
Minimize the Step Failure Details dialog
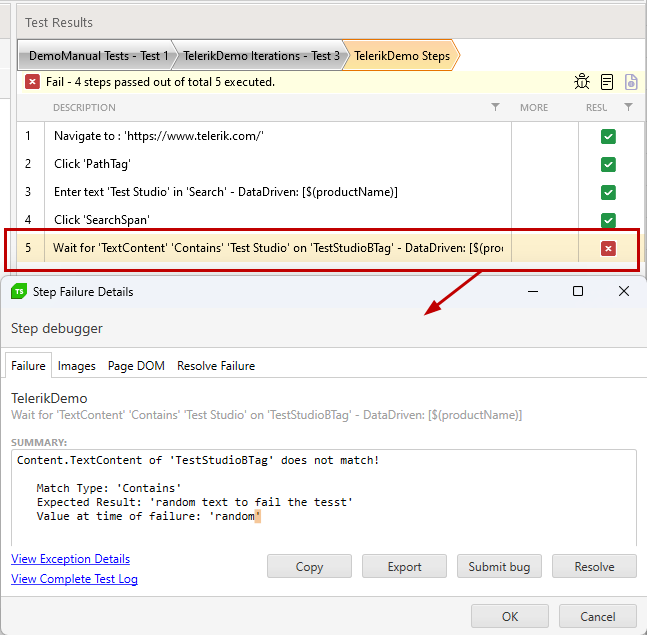click(x=533, y=291)
